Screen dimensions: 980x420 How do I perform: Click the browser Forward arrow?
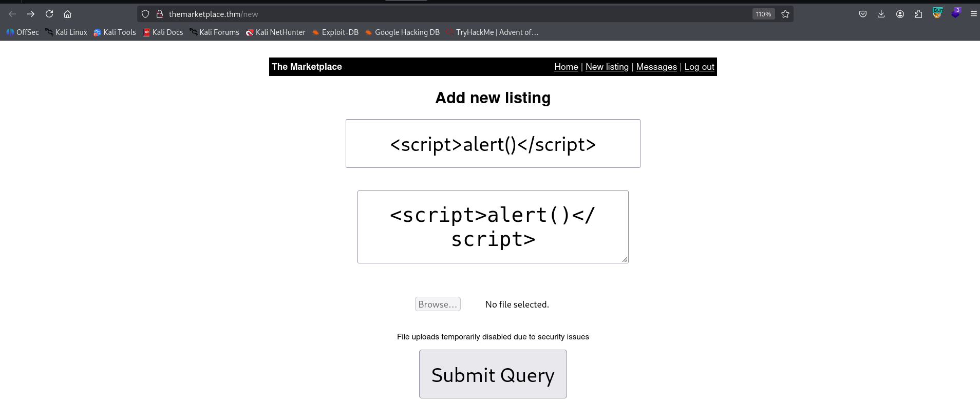click(31, 14)
